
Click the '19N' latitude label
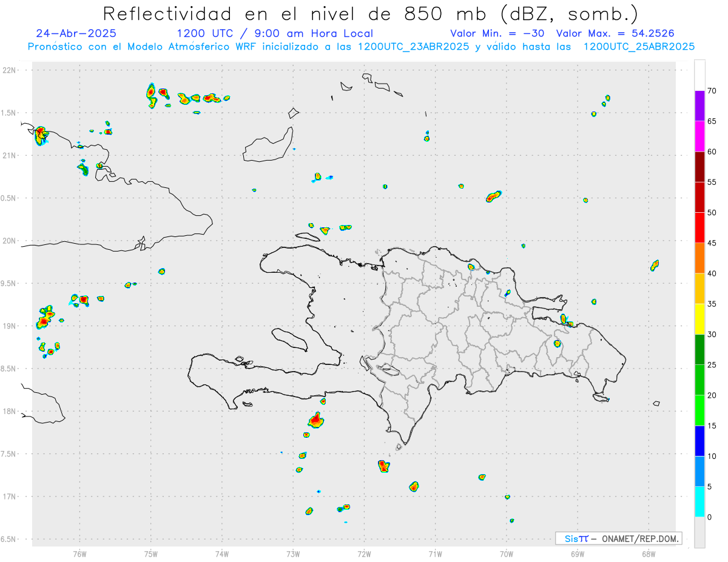[x=10, y=326]
